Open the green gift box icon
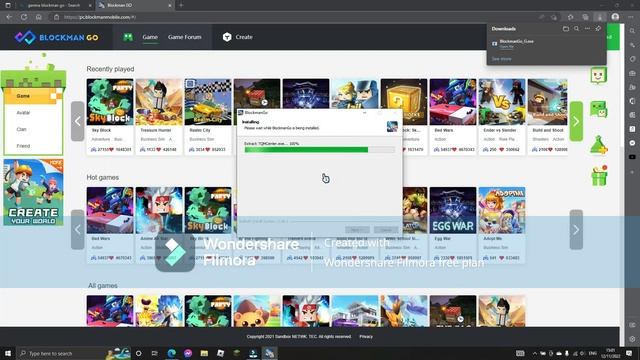The height and width of the screenshot is (360, 640). (599, 176)
